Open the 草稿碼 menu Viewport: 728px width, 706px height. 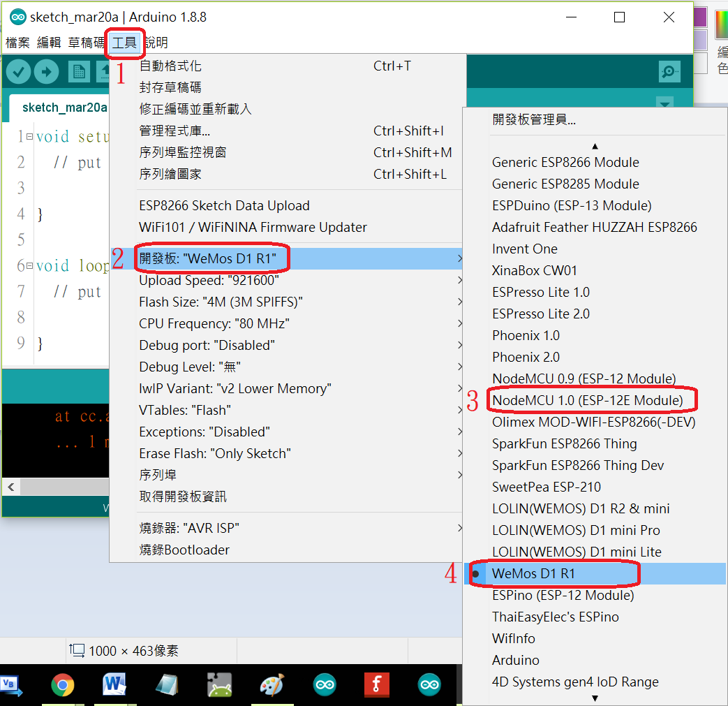87,43
